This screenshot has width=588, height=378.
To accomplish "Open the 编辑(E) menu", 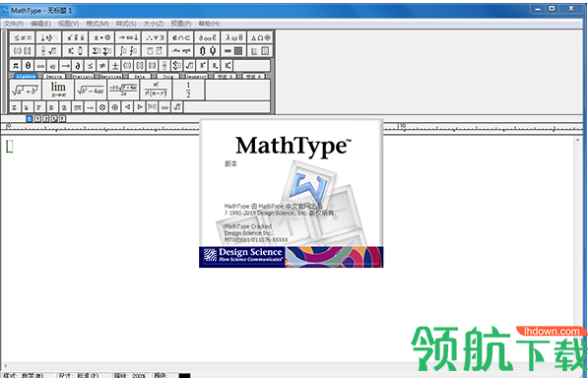I will [40, 24].
